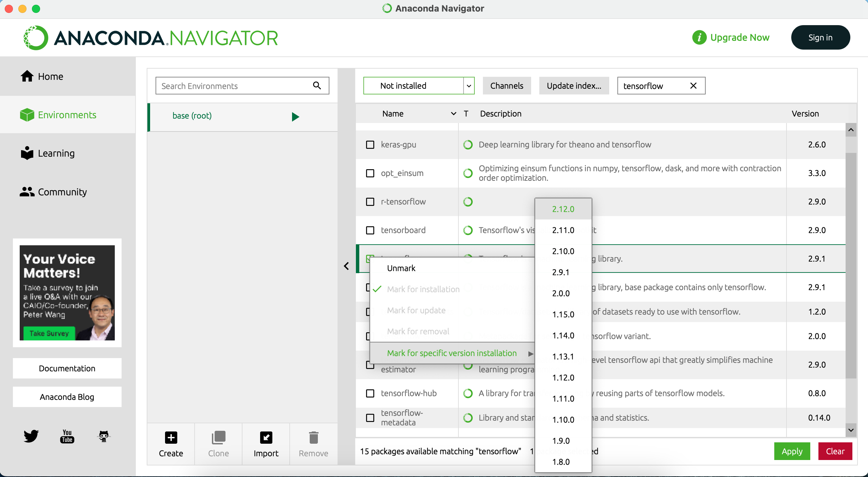This screenshot has height=477, width=868.
Task: Choose Mark for removal
Action: coord(452,331)
